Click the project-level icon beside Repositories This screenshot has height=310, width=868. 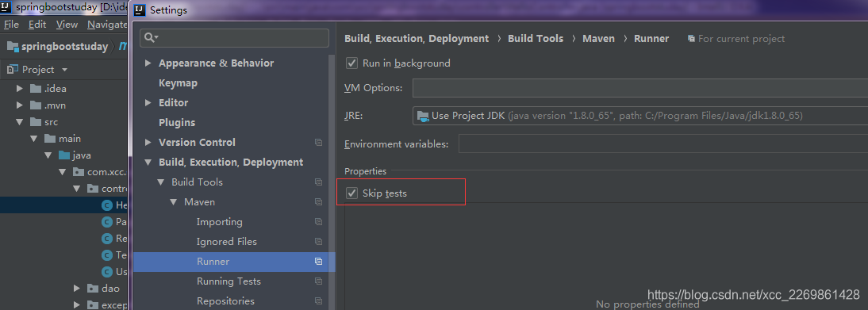click(x=318, y=301)
